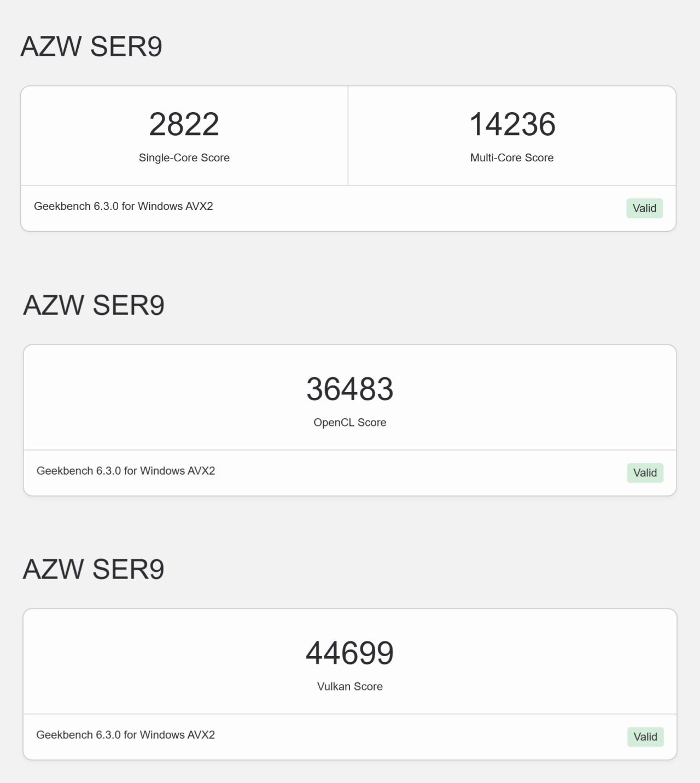Viewport: 700px width, 783px height.
Task: Click Geekbench 6.3.0 text in CPU score card
Action: 123,206
